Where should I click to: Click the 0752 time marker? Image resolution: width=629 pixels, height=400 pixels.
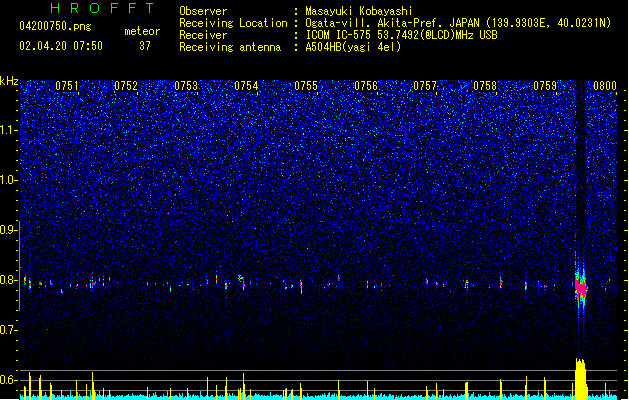click(x=126, y=86)
